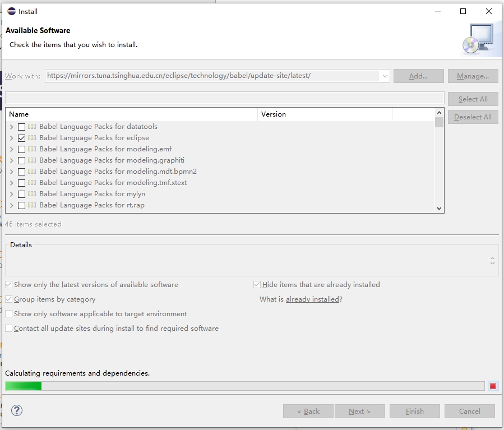Expand the eclipse language packs node
This screenshot has width=504, height=430.
pos(12,138)
